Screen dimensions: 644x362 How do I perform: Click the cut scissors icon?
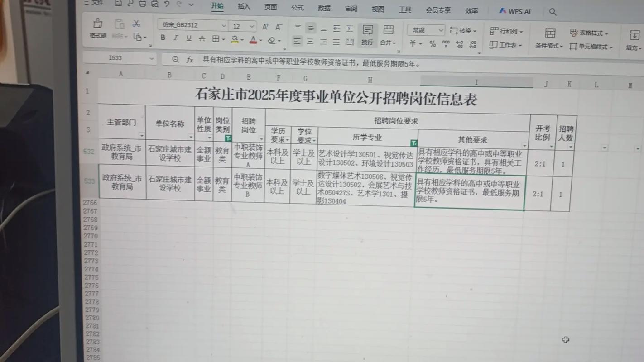click(135, 24)
